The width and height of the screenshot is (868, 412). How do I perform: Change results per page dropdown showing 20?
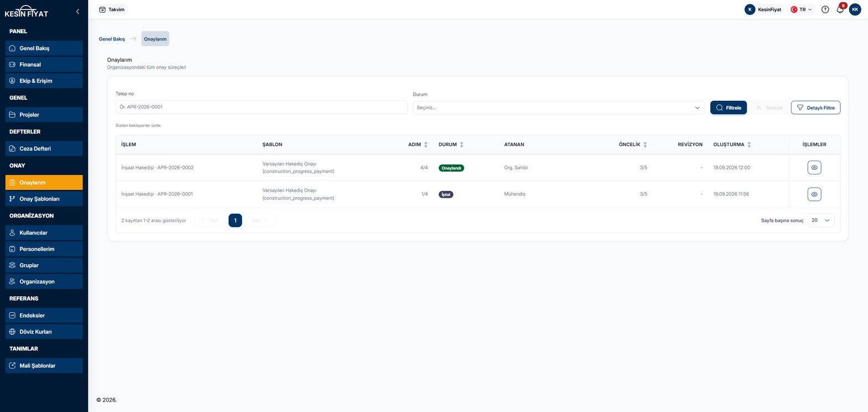click(820, 220)
